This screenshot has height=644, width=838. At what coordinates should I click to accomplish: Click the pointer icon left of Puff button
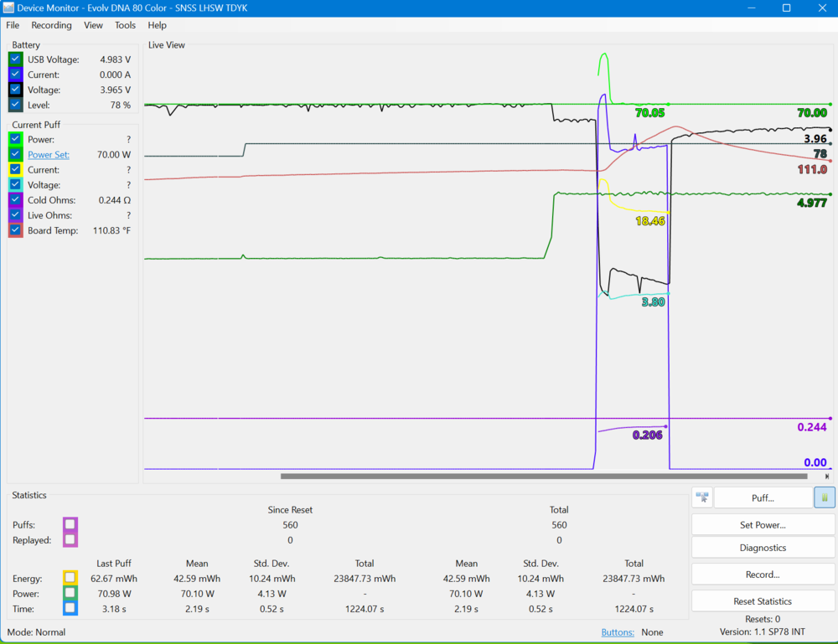(702, 497)
